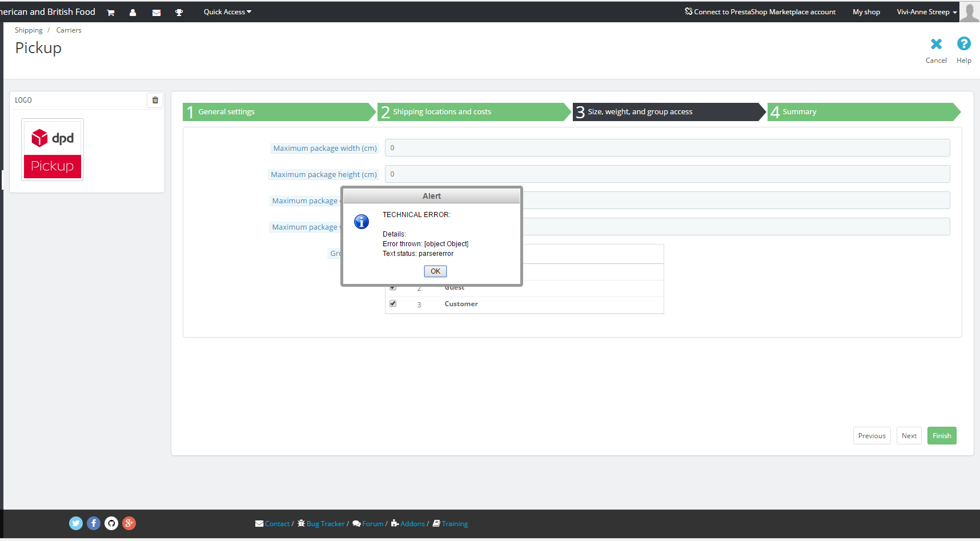Open the messages envelope icon
Image resolution: width=980 pixels, height=541 pixels.
156,13
